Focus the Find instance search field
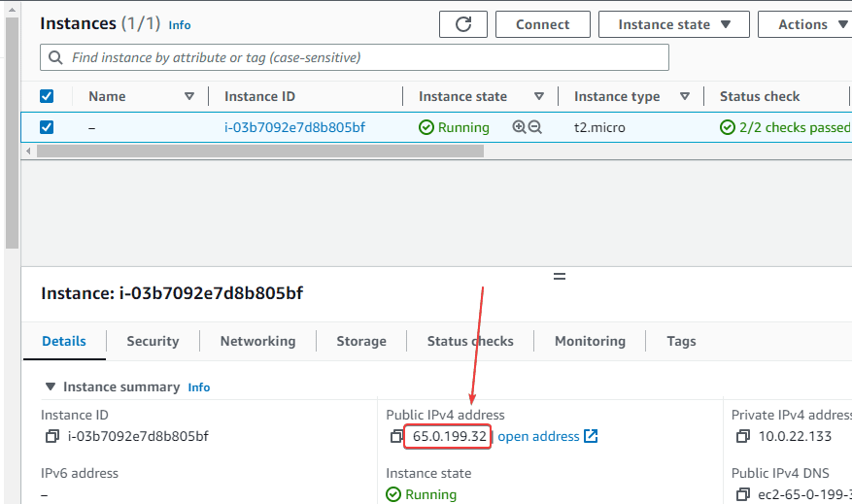Screen dimensions: 852x504 [355, 57]
